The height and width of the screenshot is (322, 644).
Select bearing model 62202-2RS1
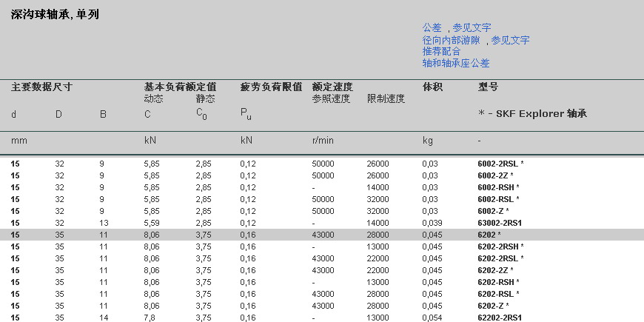(500, 318)
